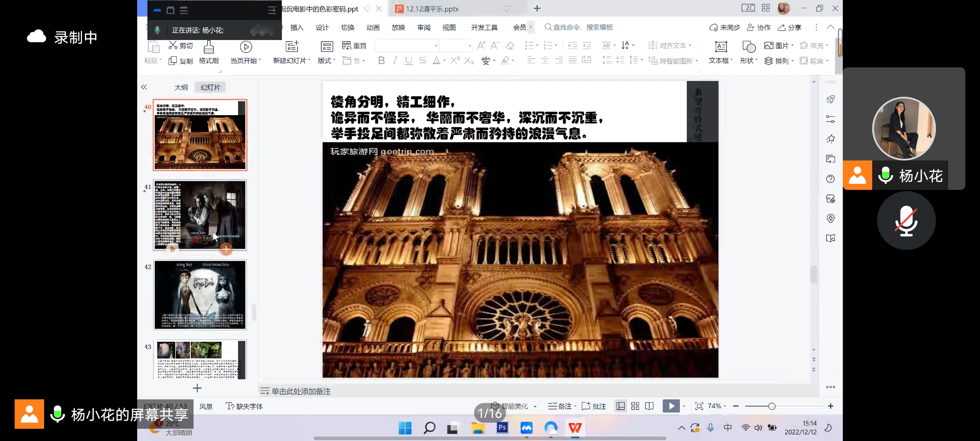Screen dimensions: 980x441
Task: Select slide 42 Corpse Bride thumbnail
Action: click(x=200, y=295)
